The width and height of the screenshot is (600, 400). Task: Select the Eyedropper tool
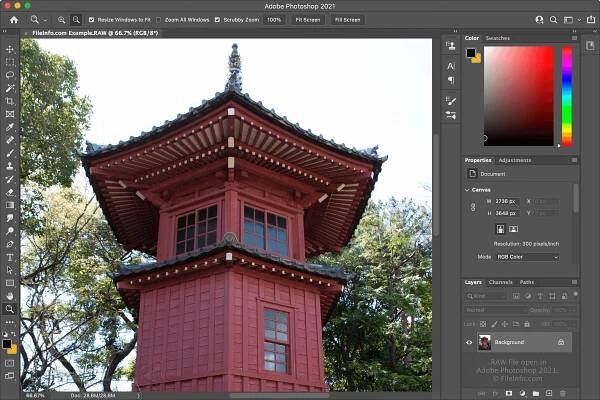10,127
